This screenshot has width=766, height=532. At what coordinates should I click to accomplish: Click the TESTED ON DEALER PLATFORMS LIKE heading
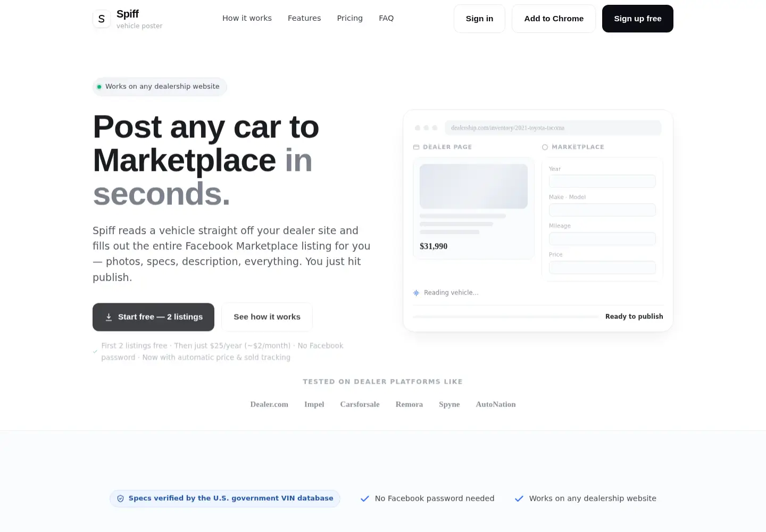(x=383, y=381)
